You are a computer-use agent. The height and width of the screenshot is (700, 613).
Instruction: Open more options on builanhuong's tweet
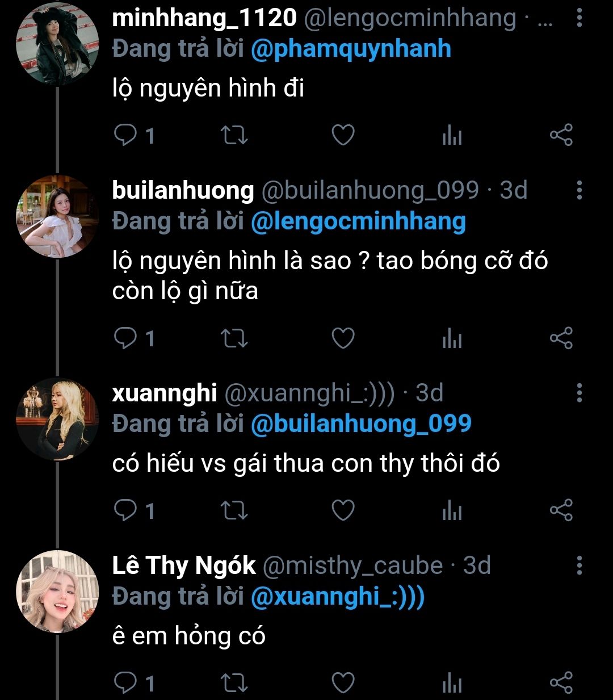[x=579, y=190]
